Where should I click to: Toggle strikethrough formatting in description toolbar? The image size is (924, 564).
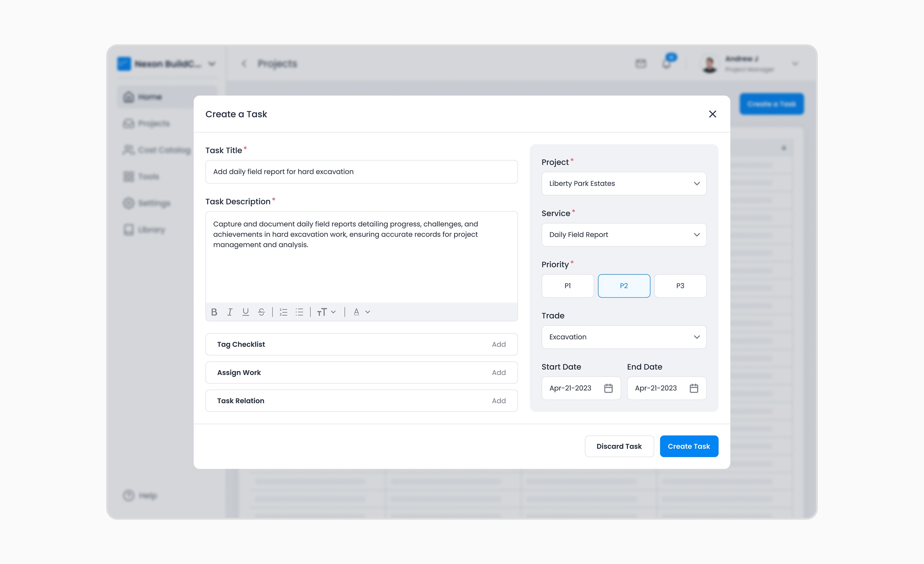tap(261, 312)
